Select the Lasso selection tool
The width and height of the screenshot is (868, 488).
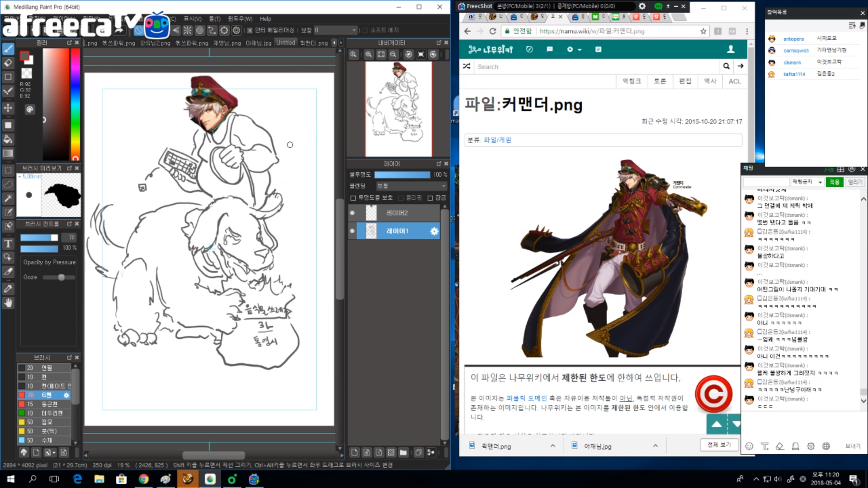coord(8,184)
